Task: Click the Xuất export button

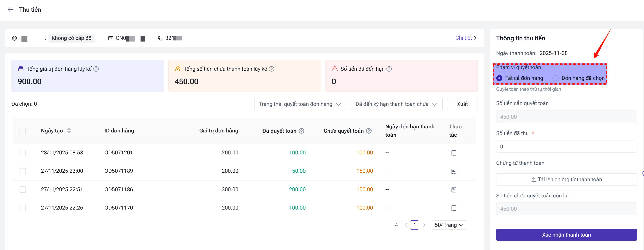Action: (x=462, y=104)
